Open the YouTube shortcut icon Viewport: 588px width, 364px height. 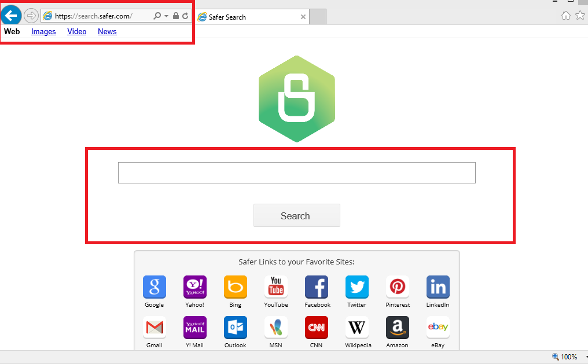click(x=276, y=287)
